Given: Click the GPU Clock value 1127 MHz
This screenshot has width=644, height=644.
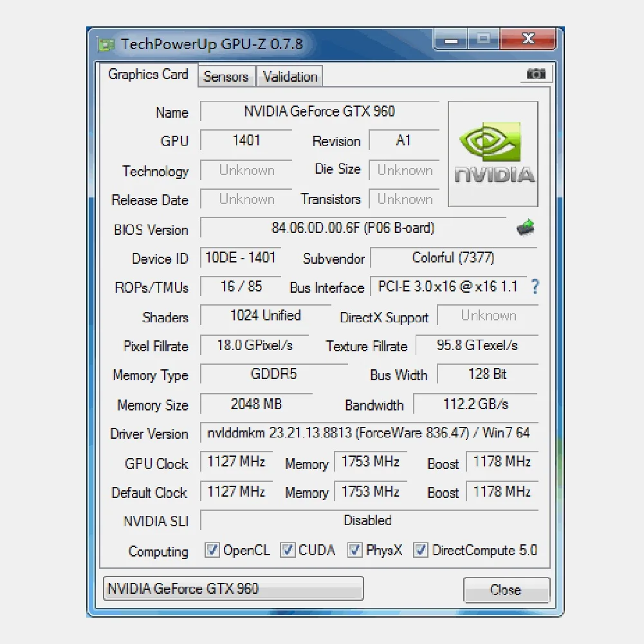Looking at the screenshot, I should (237, 462).
